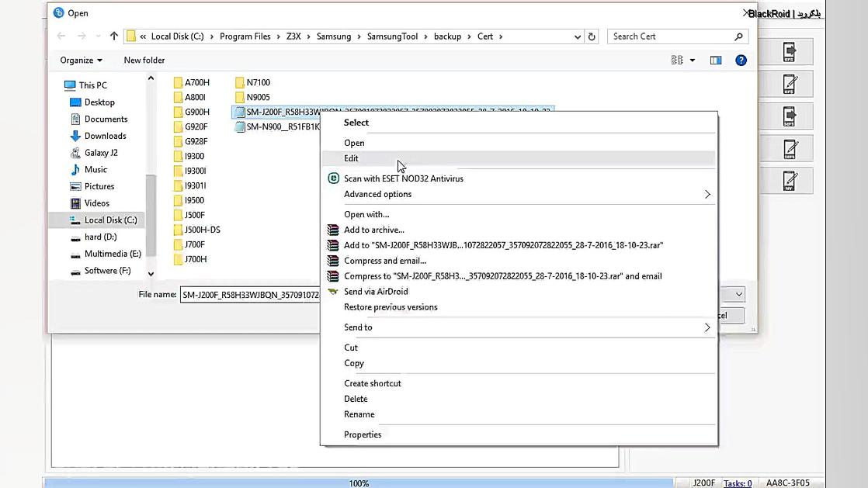Image resolution: width=868 pixels, height=488 pixels.
Task: Expand the Send to submenu
Action: pyautogui.click(x=707, y=327)
